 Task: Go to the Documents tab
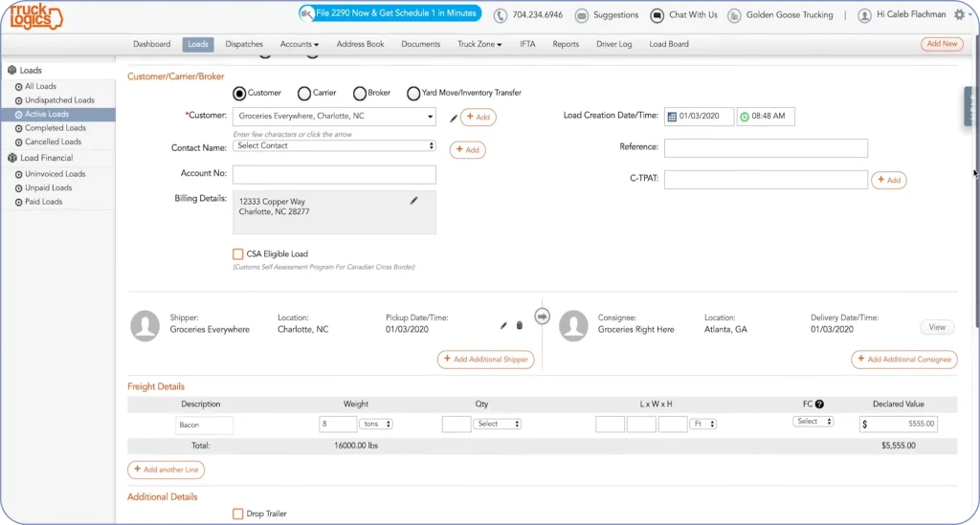(421, 44)
